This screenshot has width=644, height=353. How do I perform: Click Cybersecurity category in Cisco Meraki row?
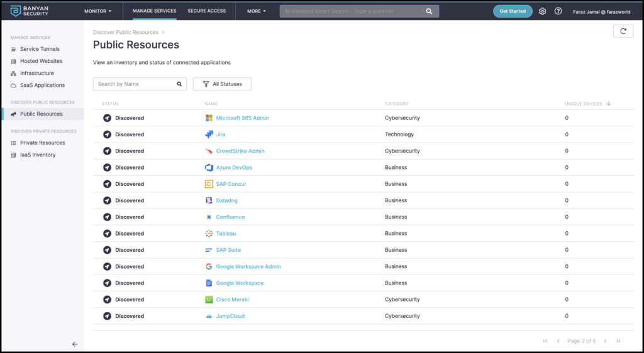click(402, 300)
